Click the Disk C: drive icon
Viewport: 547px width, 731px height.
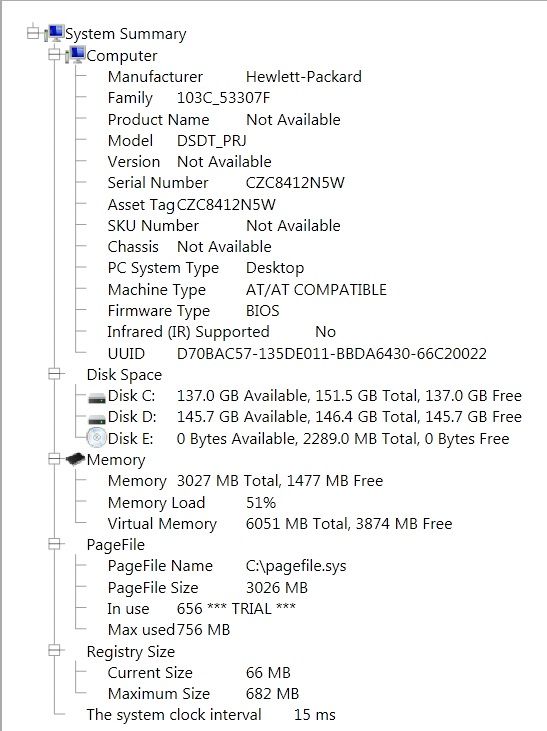[x=97, y=398]
